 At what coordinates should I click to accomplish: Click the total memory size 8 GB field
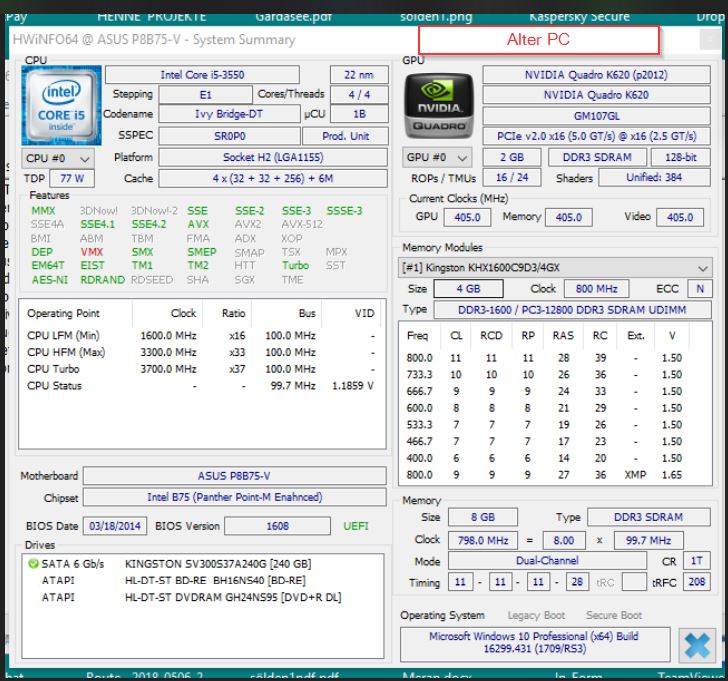483,517
